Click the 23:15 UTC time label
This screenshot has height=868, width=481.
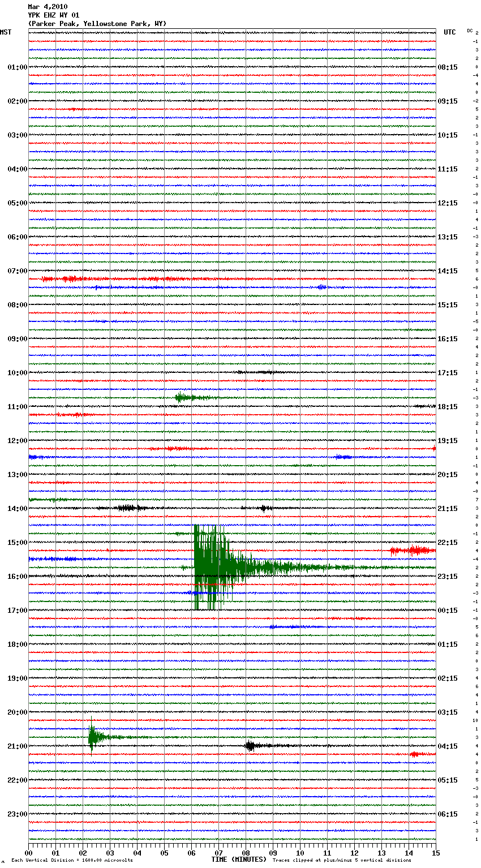click(x=448, y=577)
